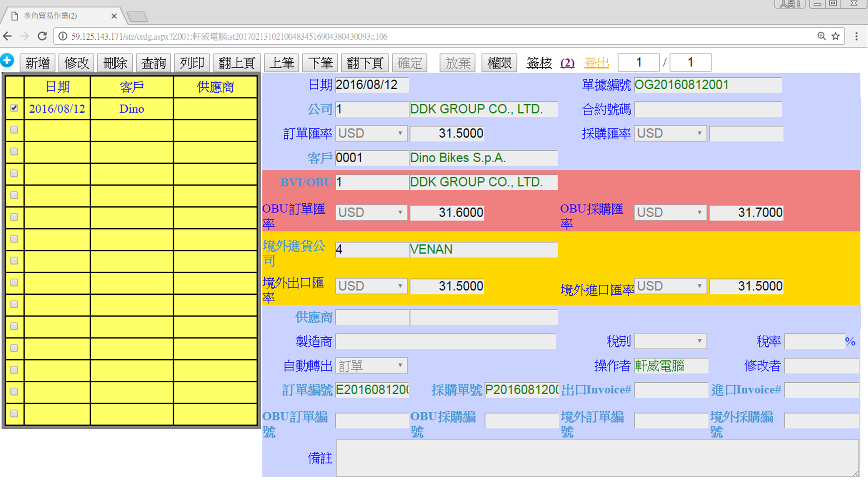Click the 合約號碼 input field
The image size is (868, 482).
(708, 109)
